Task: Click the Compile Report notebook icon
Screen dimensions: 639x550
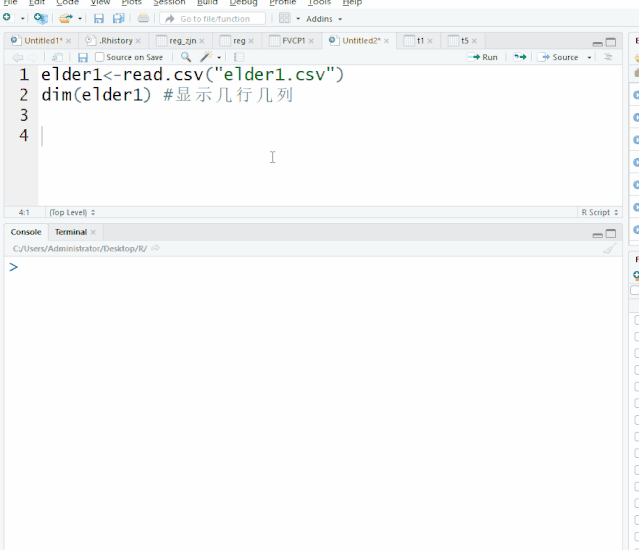Action: pos(239,57)
